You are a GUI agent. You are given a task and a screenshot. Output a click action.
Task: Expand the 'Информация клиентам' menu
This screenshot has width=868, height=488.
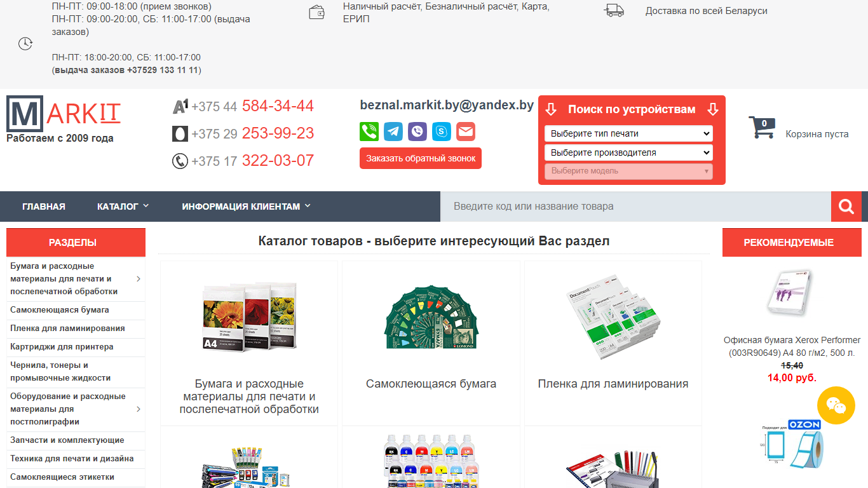(x=246, y=207)
